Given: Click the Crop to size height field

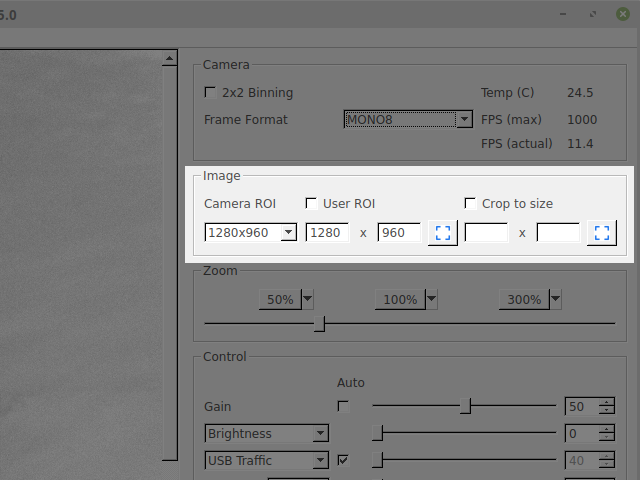Looking at the screenshot, I should (558, 233).
